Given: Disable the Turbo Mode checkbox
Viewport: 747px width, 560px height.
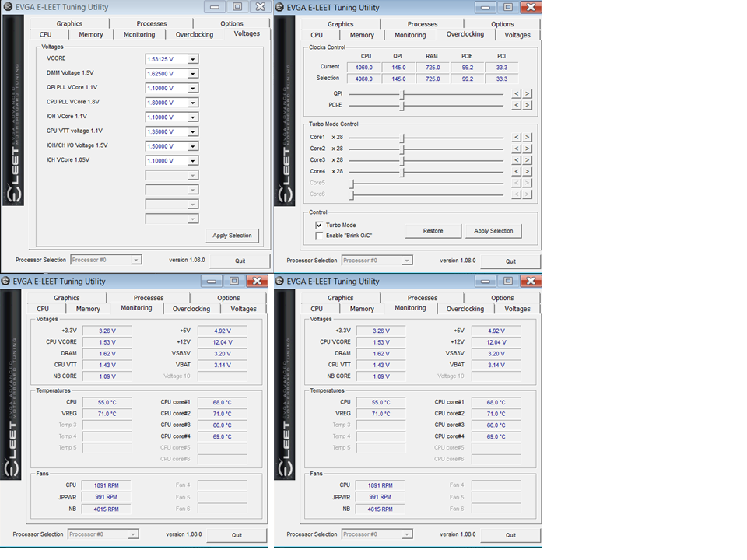Looking at the screenshot, I should [319, 225].
